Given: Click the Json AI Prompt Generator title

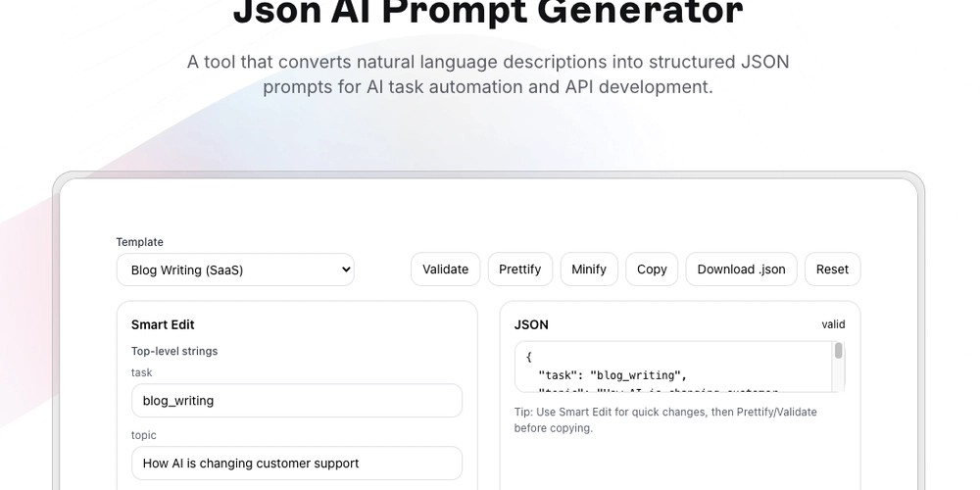Looking at the screenshot, I should pyautogui.click(x=488, y=11).
